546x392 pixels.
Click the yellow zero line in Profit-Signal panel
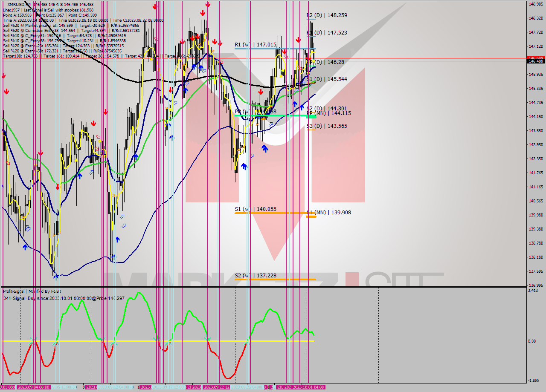click(158, 341)
